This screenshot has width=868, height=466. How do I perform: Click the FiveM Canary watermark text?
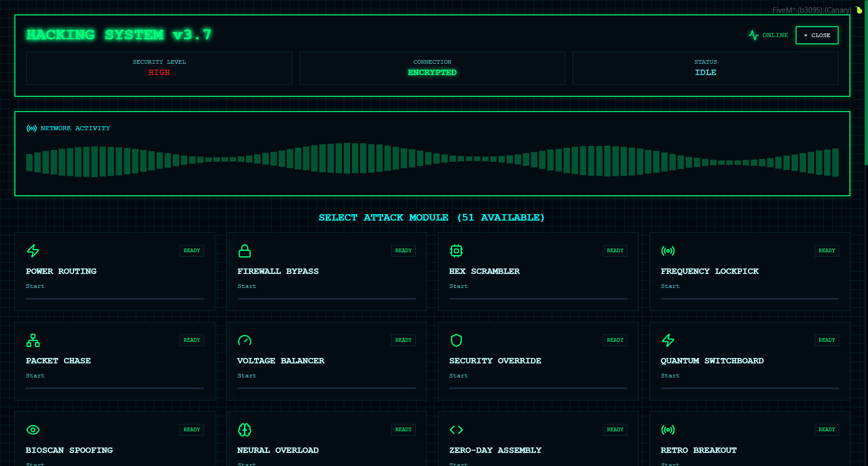click(x=812, y=10)
